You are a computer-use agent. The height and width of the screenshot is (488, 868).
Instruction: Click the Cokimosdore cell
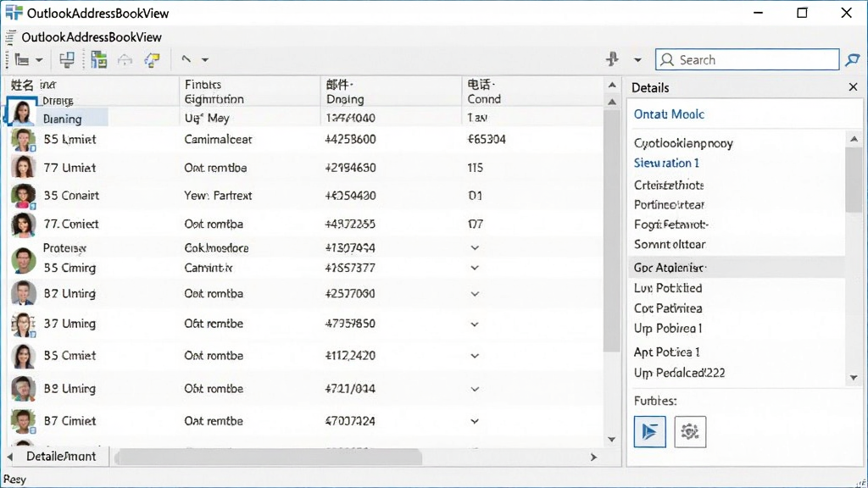(216, 248)
